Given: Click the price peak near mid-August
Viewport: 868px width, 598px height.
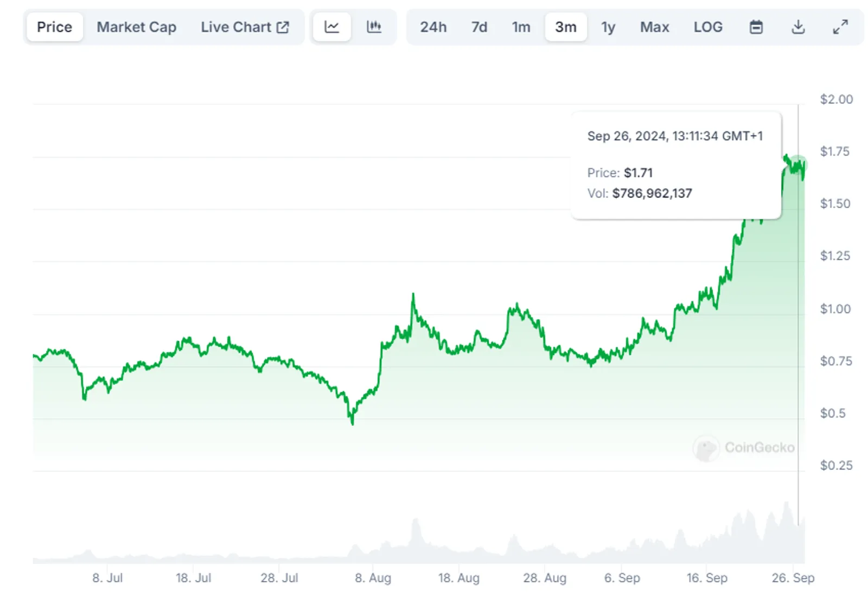Looking at the screenshot, I should coord(413,296).
